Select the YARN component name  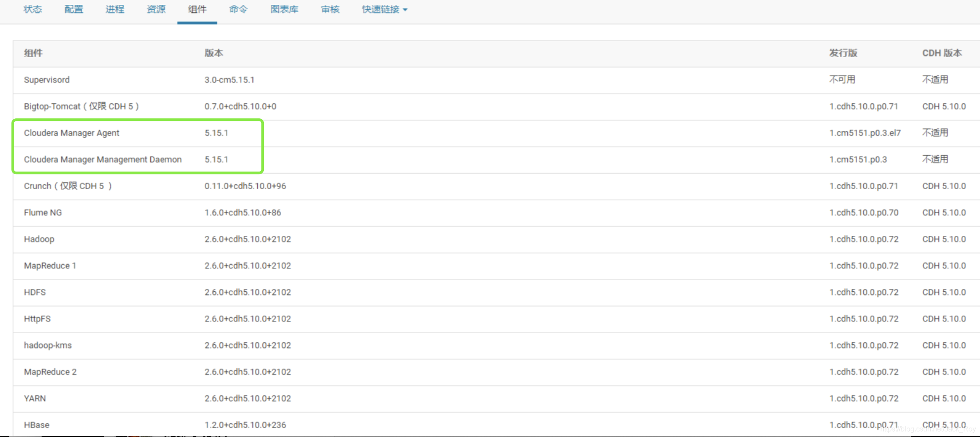(35, 398)
